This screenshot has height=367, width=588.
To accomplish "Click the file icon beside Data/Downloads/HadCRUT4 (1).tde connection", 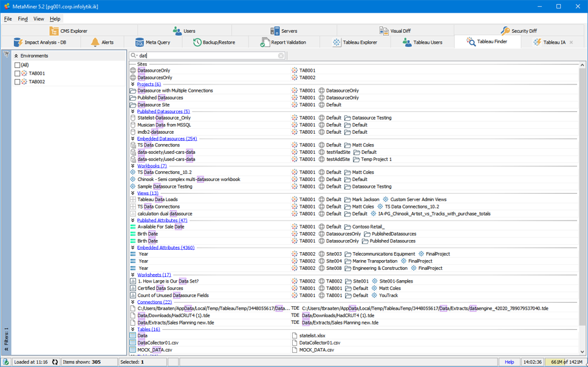I will (x=133, y=315).
